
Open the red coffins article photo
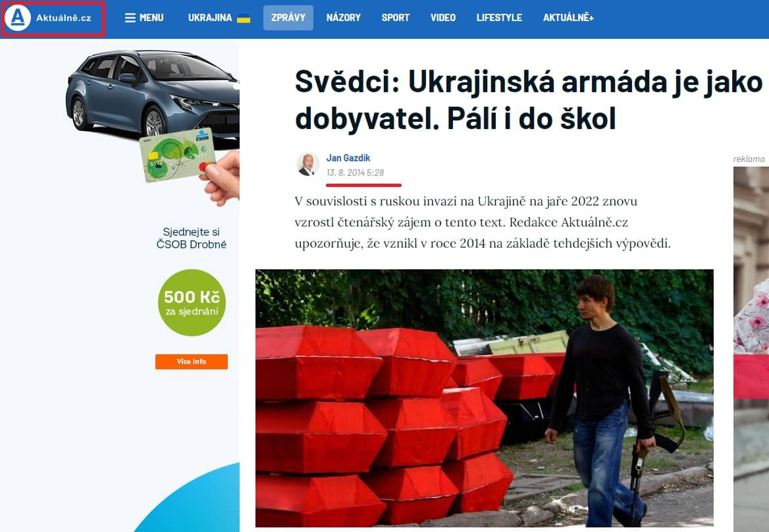coord(485,398)
